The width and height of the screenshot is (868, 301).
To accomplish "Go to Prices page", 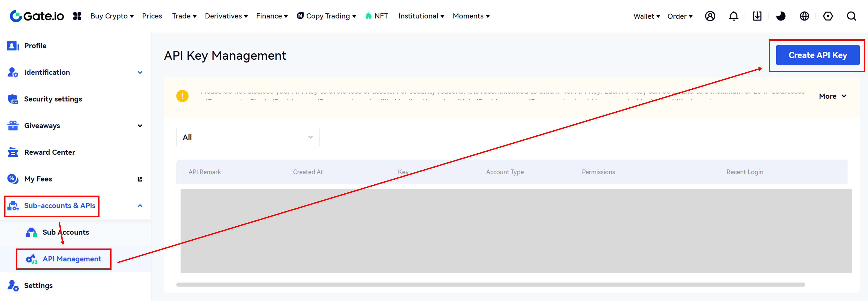I will pyautogui.click(x=152, y=16).
